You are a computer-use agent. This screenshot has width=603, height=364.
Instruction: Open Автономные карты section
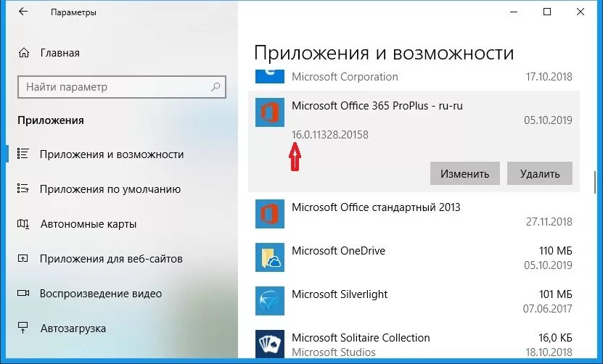click(89, 224)
